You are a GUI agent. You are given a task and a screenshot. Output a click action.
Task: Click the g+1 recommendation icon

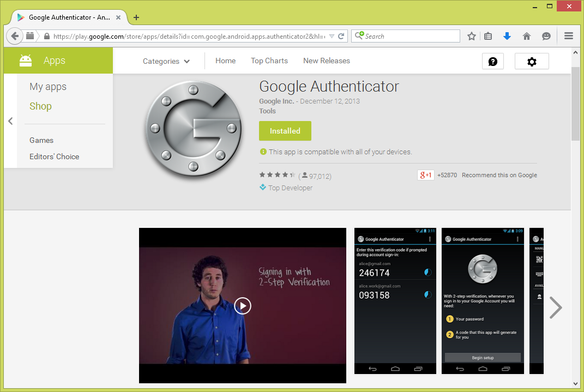pyautogui.click(x=425, y=175)
